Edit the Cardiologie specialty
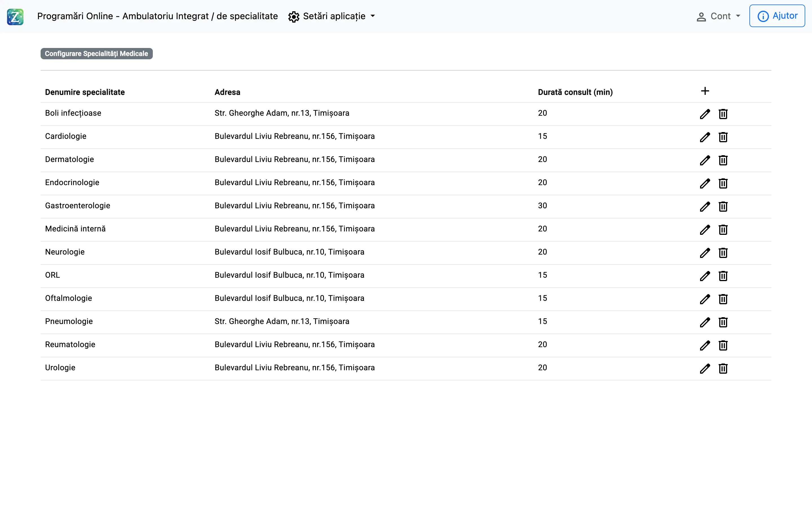Screen dimensions: 812x508 coord(705,137)
